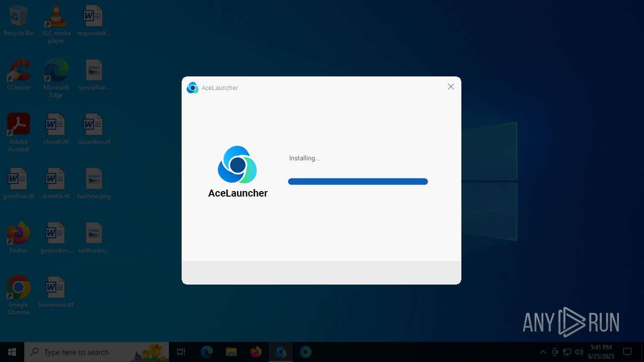This screenshot has width=644, height=362.
Task: Select the Microsoft Edge desktop shortcut
Action: click(56, 78)
